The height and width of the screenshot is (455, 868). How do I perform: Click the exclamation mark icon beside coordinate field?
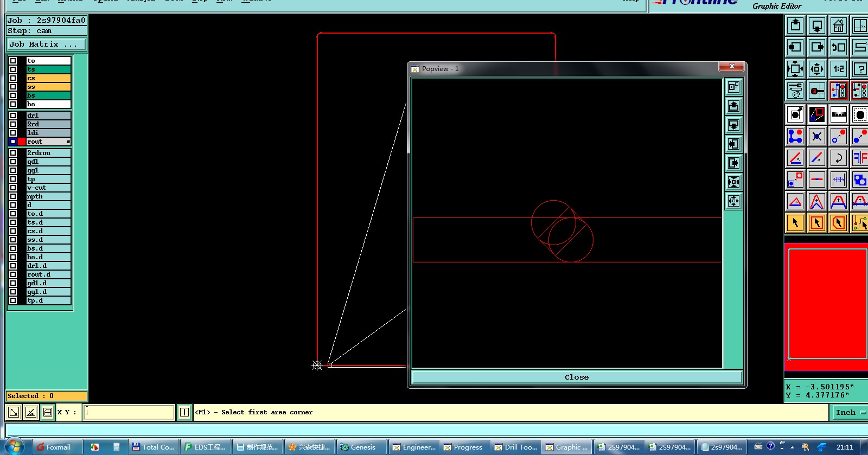click(x=184, y=413)
